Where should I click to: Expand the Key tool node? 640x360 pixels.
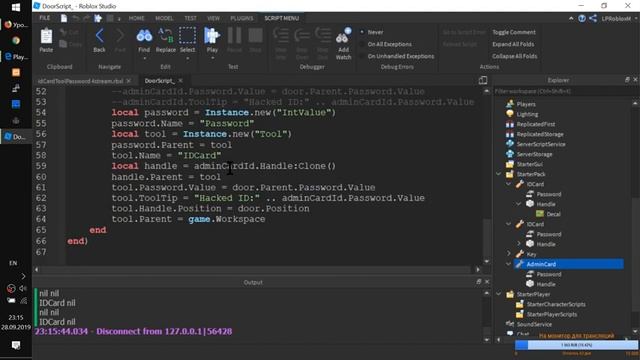tap(509, 254)
